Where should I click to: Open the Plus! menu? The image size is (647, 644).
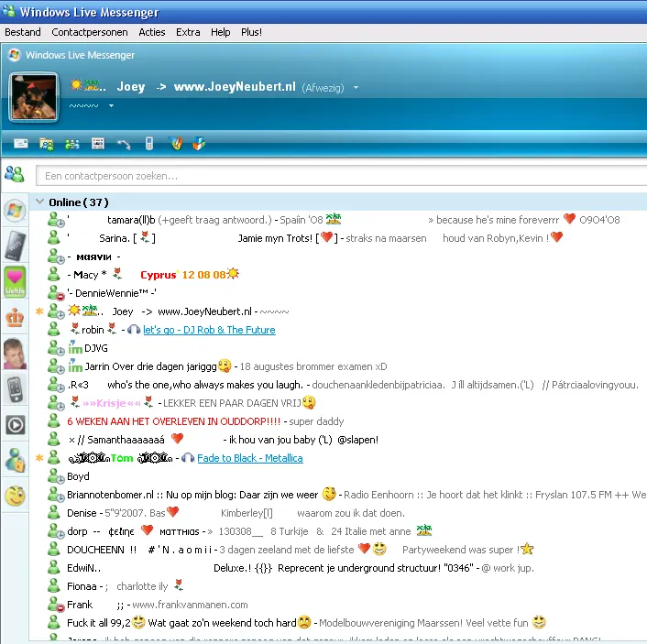click(251, 32)
